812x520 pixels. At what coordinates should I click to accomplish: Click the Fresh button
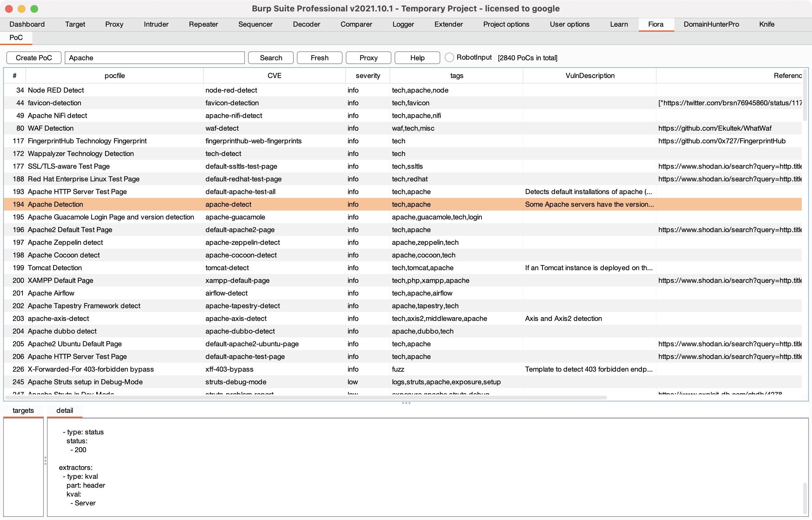pyautogui.click(x=319, y=58)
